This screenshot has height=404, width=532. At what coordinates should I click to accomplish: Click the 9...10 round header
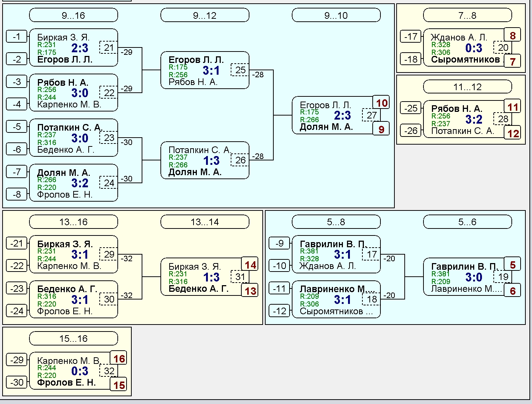pos(336,15)
